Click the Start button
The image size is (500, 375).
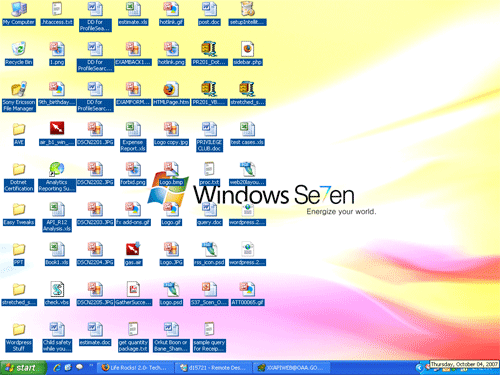(23, 368)
